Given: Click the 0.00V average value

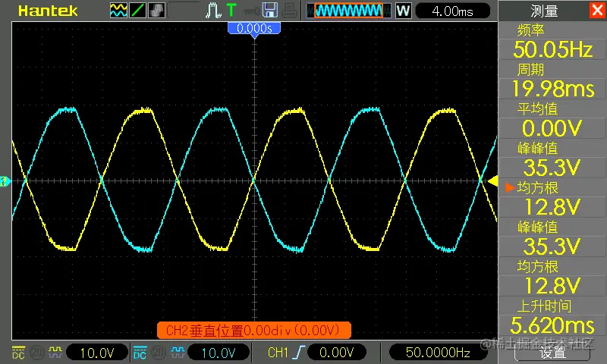Looking at the screenshot, I should tap(552, 128).
